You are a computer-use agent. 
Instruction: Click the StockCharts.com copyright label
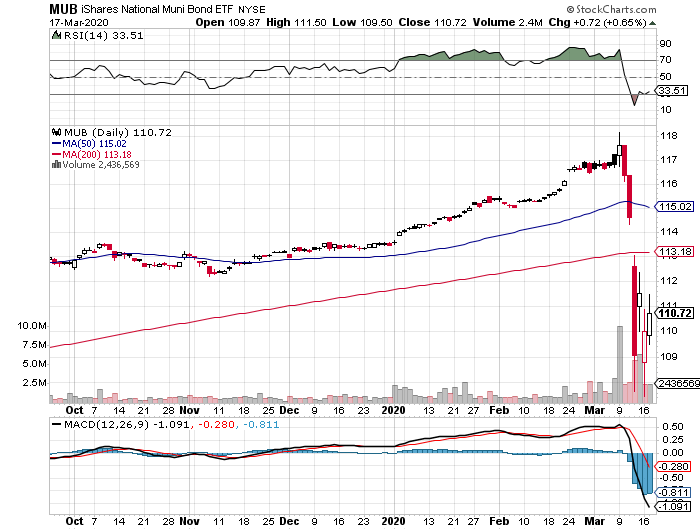611,9
